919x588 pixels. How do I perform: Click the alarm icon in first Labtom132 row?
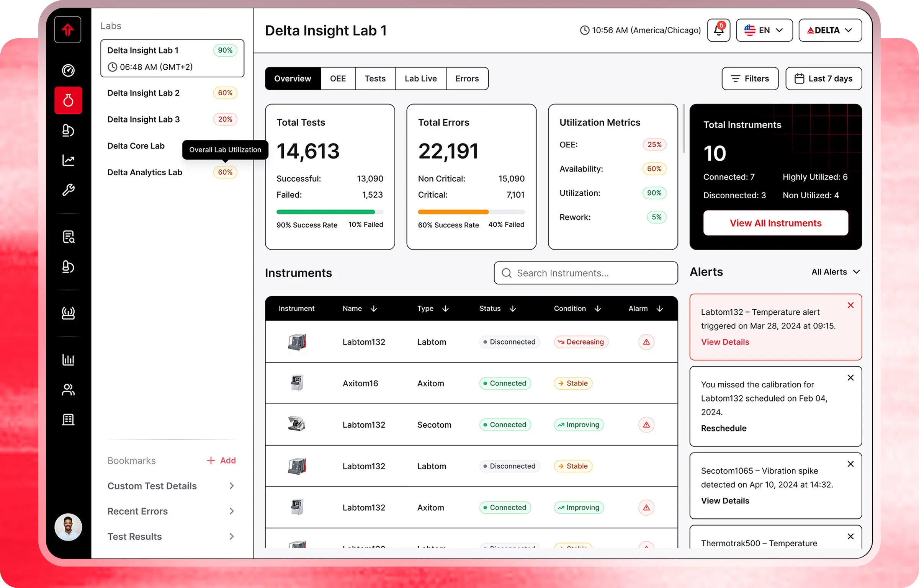646,342
